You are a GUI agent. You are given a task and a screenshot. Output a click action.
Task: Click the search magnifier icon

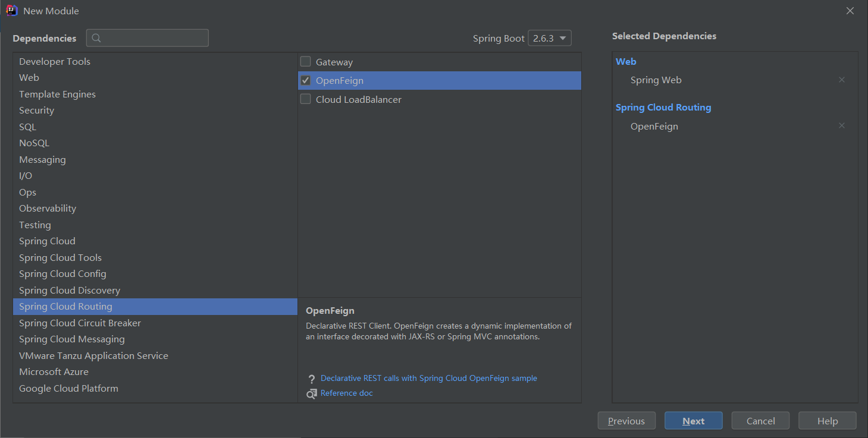pos(96,38)
